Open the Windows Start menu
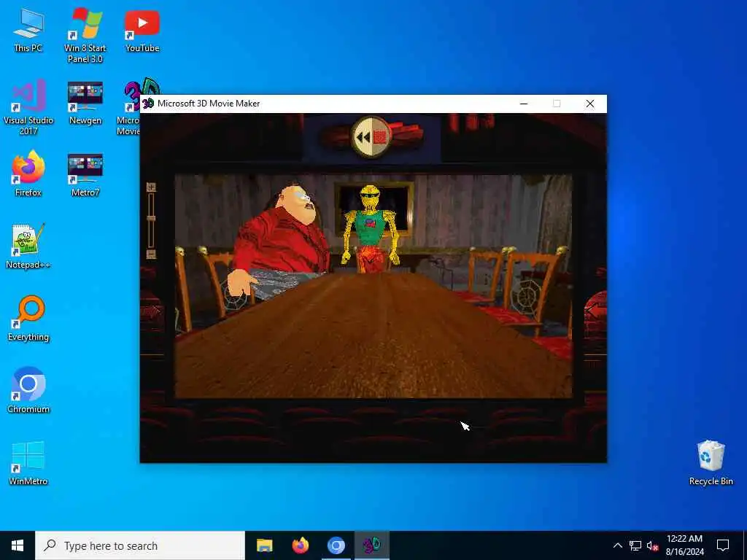The height and width of the screenshot is (560, 747). (18, 545)
